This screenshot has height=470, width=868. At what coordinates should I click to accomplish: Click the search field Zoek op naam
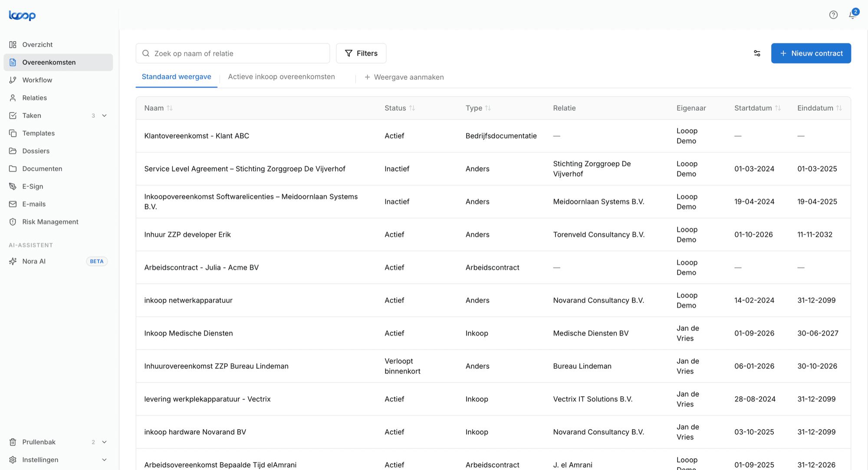(233, 53)
